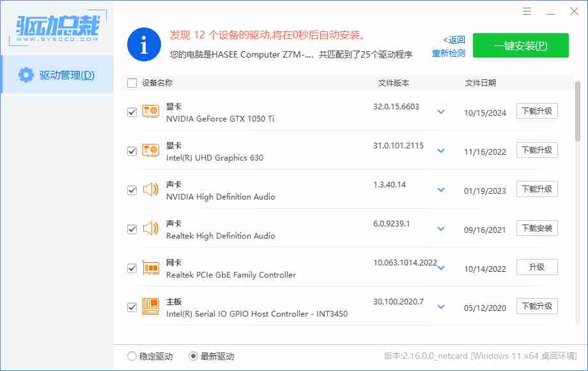Click the blue info icon at top
Viewport: 588px width, 371px height.
[x=144, y=45]
